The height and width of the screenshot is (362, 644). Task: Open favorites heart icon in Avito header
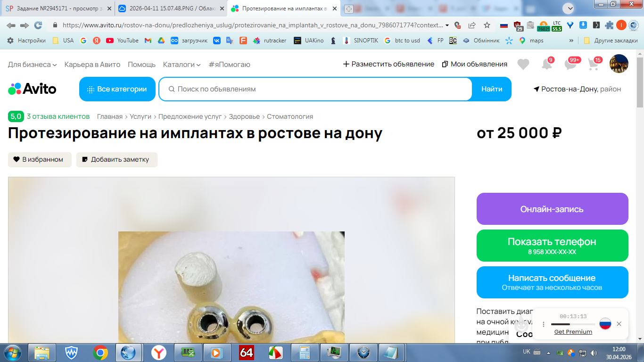pyautogui.click(x=523, y=64)
